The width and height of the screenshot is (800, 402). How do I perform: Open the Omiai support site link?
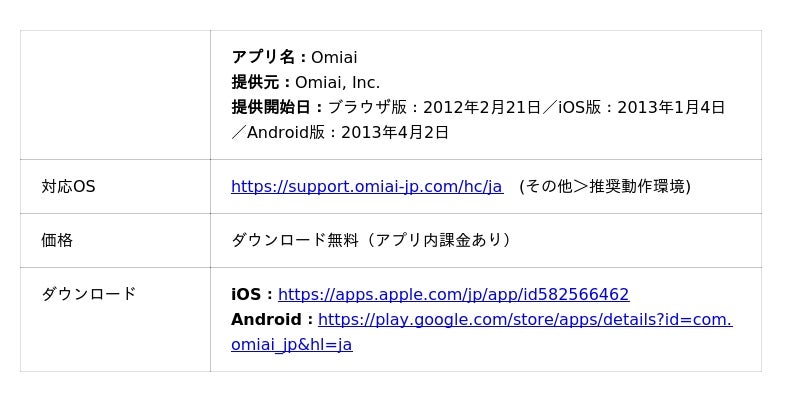pyautogui.click(x=366, y=187)
